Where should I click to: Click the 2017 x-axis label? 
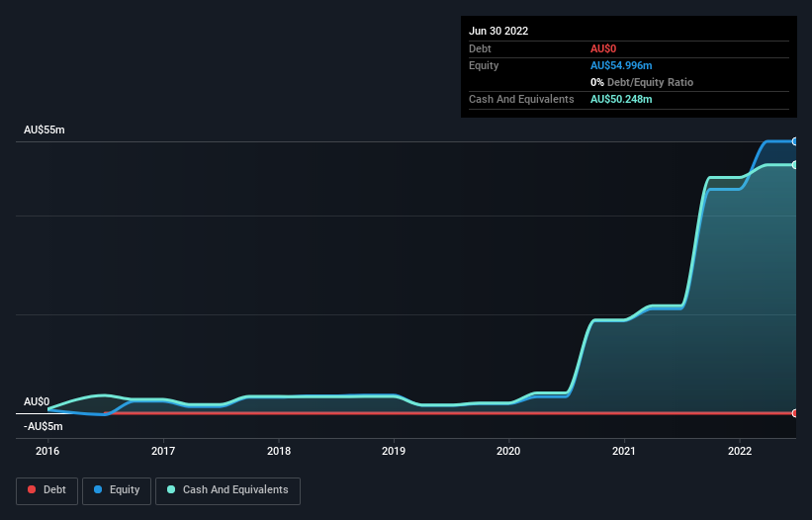pyautogui.click(x=163, y=451)
